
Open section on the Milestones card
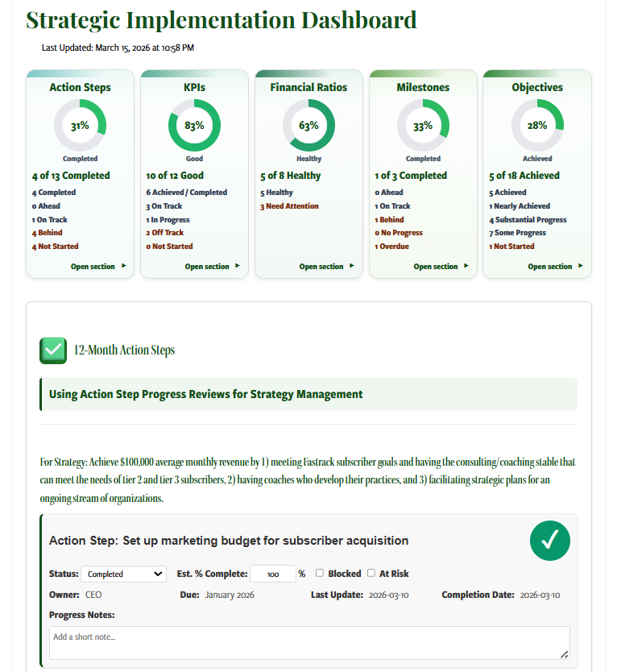pos(441,267)
